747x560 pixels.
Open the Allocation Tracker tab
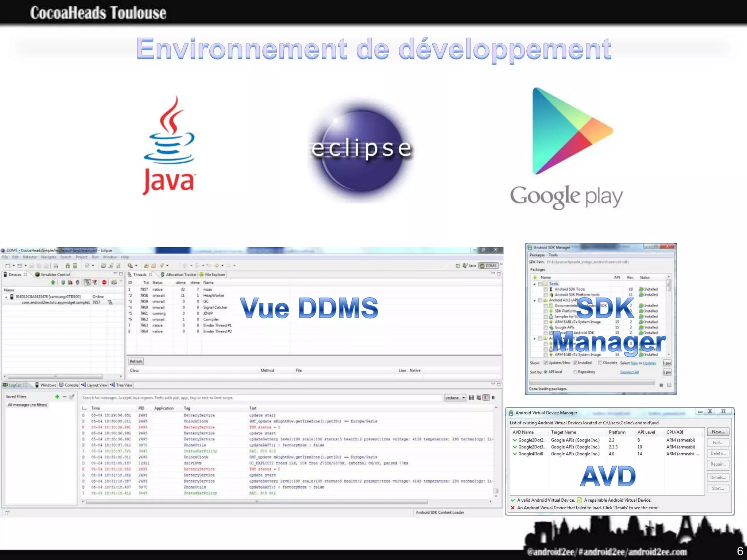181,275
